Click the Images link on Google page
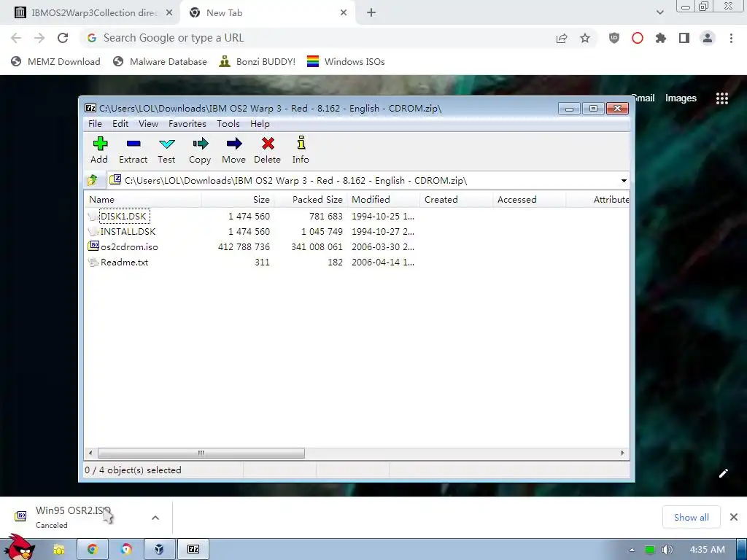This screenshot has width=747, height=560. pyautogui.click(x=681, y=98)
